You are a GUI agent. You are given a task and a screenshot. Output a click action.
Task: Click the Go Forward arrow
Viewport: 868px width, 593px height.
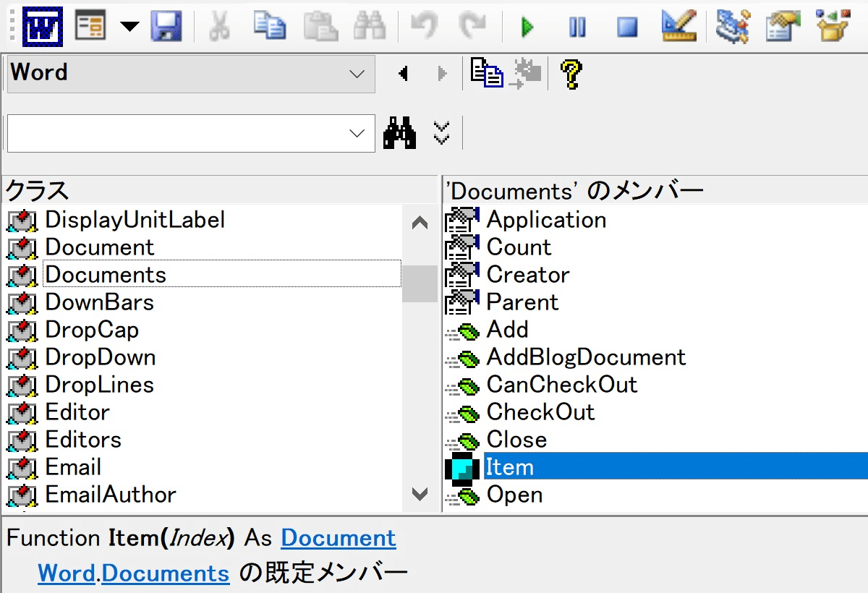pos(443,74)
